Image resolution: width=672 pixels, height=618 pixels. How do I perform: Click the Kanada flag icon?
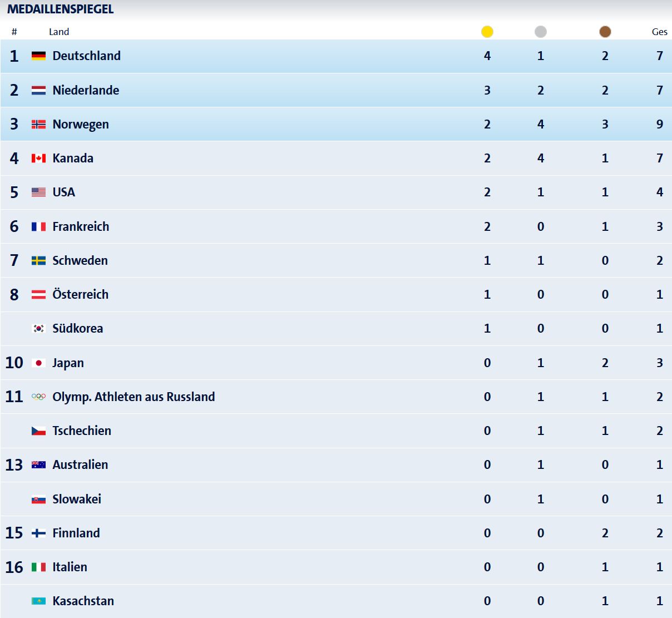(38, 159)
